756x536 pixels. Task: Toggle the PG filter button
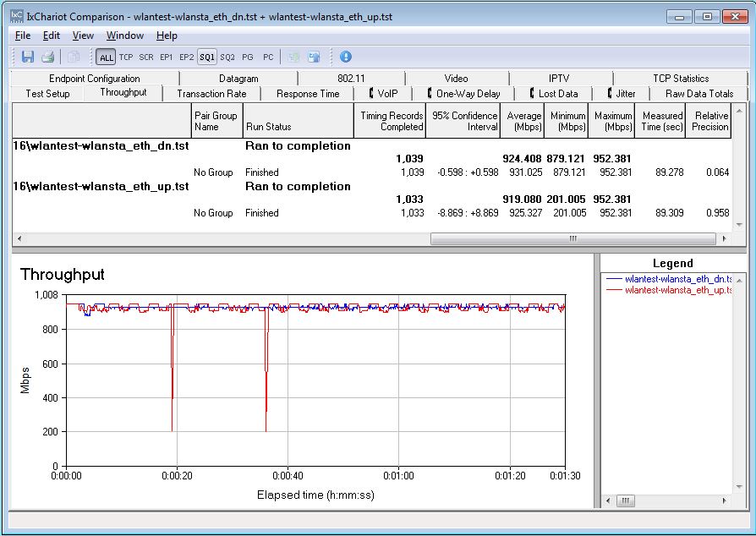point(248,57)
